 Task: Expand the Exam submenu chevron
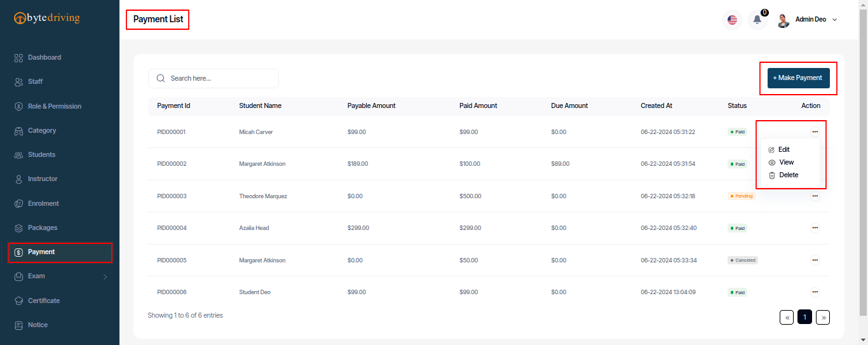(105, 276)
